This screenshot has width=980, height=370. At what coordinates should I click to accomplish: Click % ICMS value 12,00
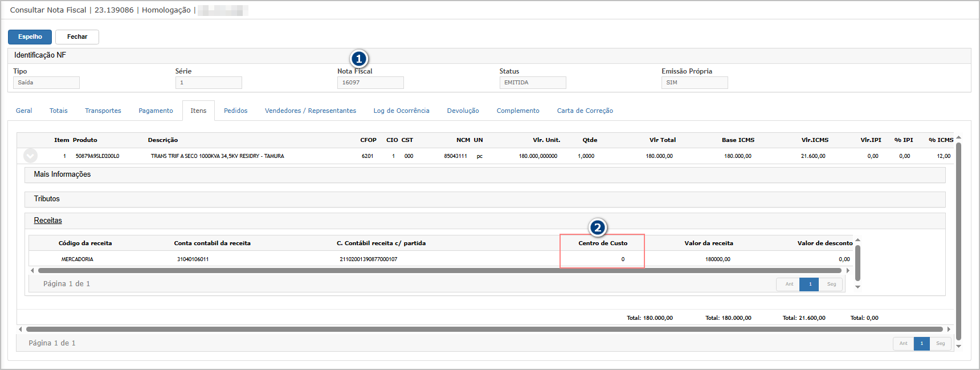pos(944,156)
